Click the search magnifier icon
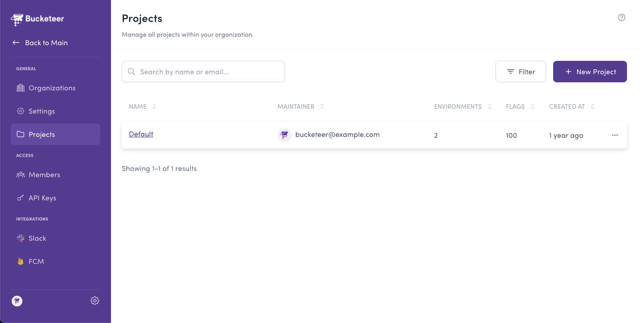644x323 pixels. pos(132,72)
